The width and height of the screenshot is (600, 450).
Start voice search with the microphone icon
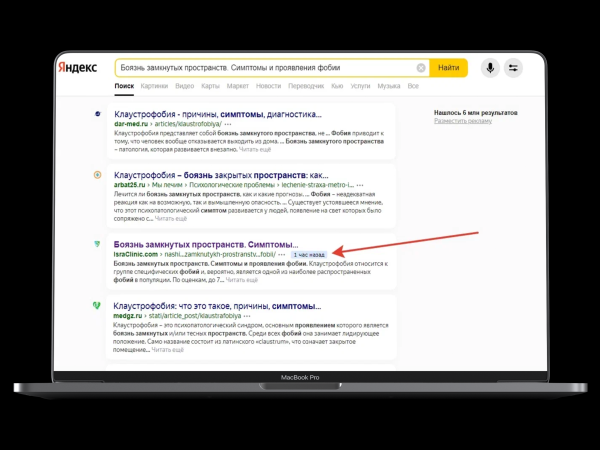coord(490,68)
